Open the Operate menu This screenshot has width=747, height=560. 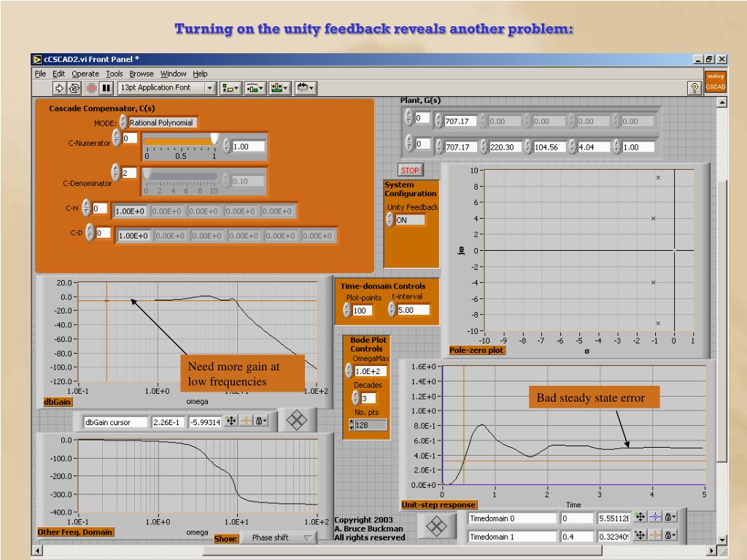[x=85, y=74]
